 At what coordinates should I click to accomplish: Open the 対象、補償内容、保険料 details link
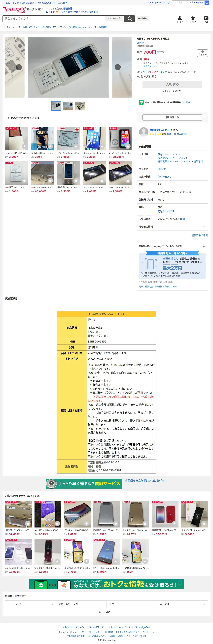[x=158, y=287]
